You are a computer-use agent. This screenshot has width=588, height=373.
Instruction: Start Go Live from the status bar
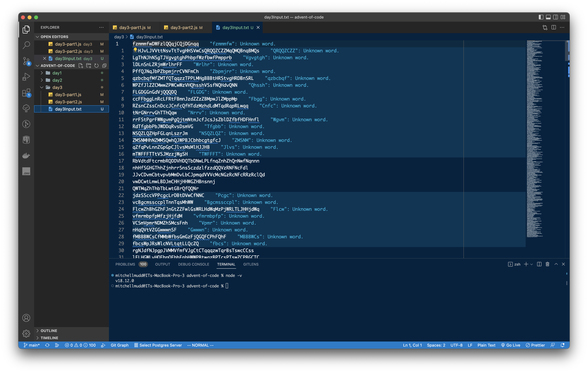point(511,345)
